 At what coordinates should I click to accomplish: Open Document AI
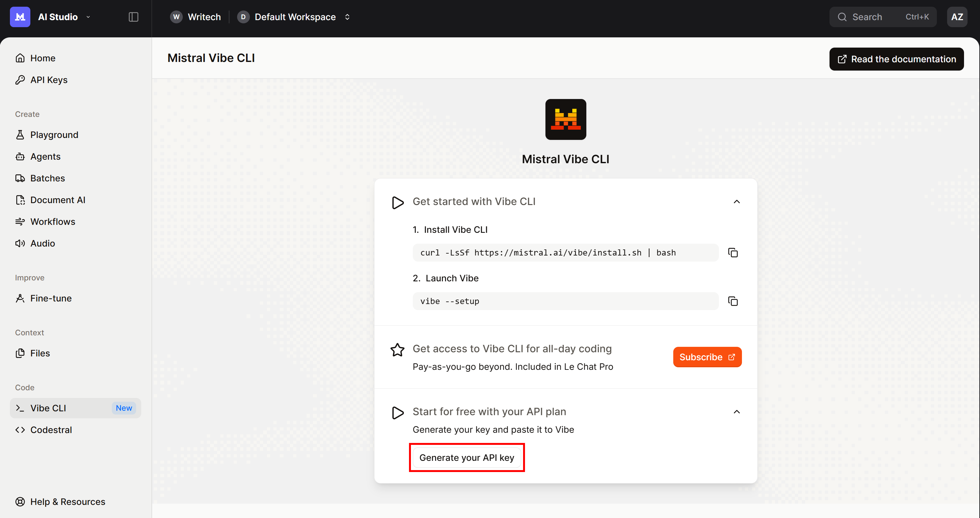point(58,200)
